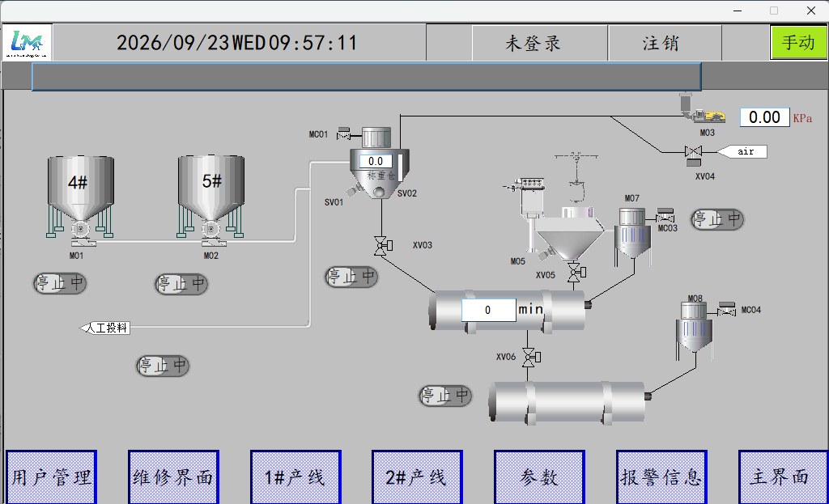Image resolution: width=829 pixels, height=504 pixels.
Task: Toggle the stop switch below manual feeding
Action: coord(163,366)
